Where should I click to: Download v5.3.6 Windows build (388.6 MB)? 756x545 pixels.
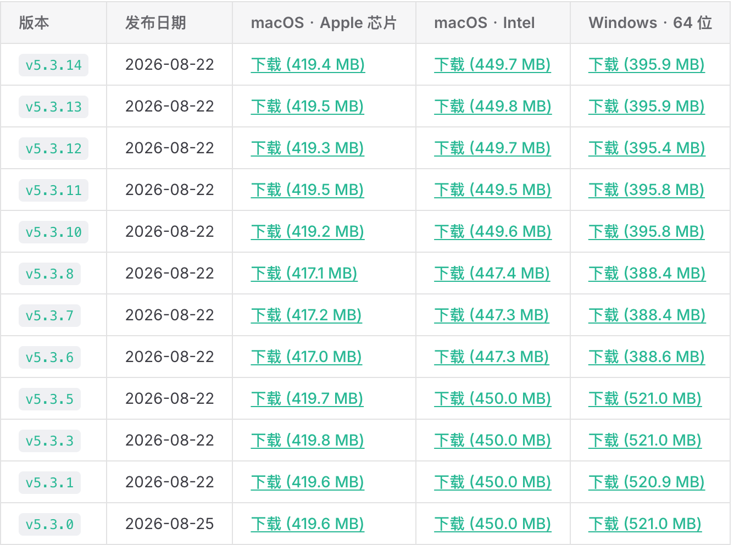coord(647,357)
